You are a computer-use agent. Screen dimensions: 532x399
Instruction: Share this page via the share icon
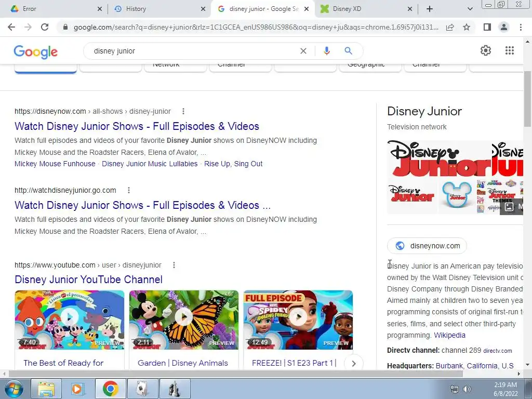pyautogui.click(x=450, y=27)
